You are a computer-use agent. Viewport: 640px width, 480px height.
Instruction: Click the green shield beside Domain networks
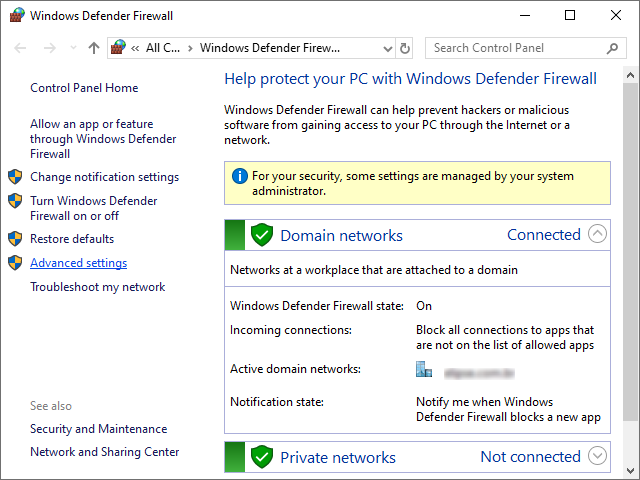pos(262,235)
